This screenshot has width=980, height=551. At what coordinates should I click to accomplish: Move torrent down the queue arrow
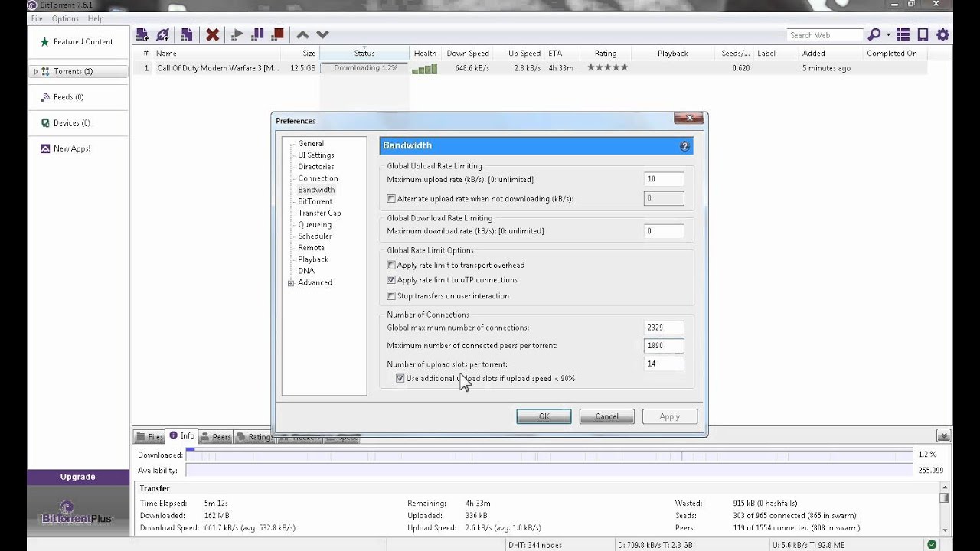point(322,34)
